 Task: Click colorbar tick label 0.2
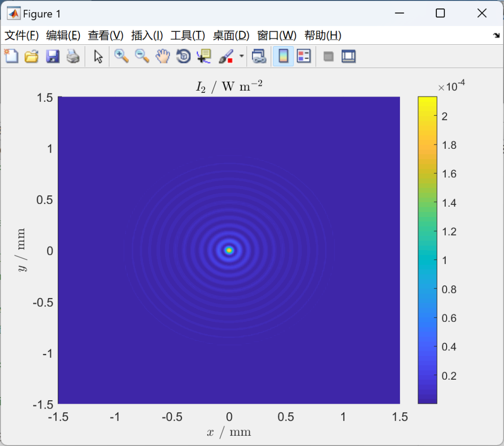(449, 376)
